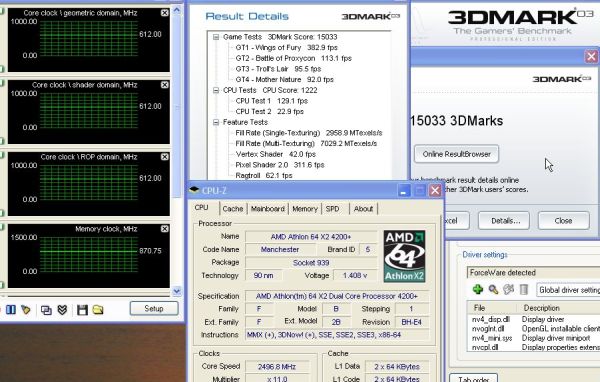Open the Global driver settings dropdown
The width and height of the screenshot is (600, 382).
click(x=568, y=290)
